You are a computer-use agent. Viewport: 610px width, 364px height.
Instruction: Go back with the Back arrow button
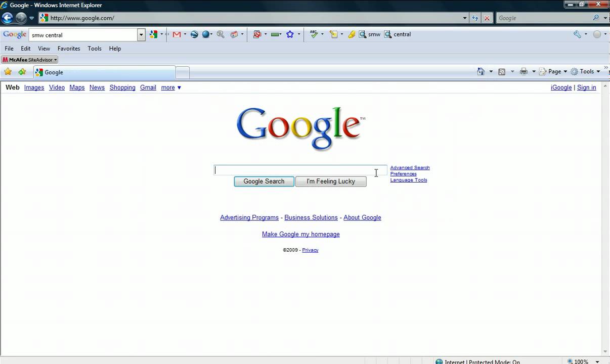(x=7, y=18)
